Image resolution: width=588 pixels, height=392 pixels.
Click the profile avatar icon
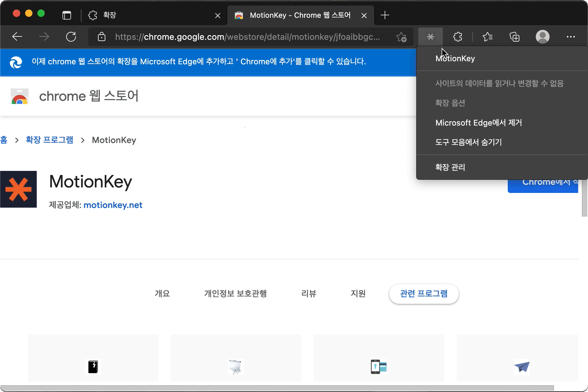[x=542, y=37]
